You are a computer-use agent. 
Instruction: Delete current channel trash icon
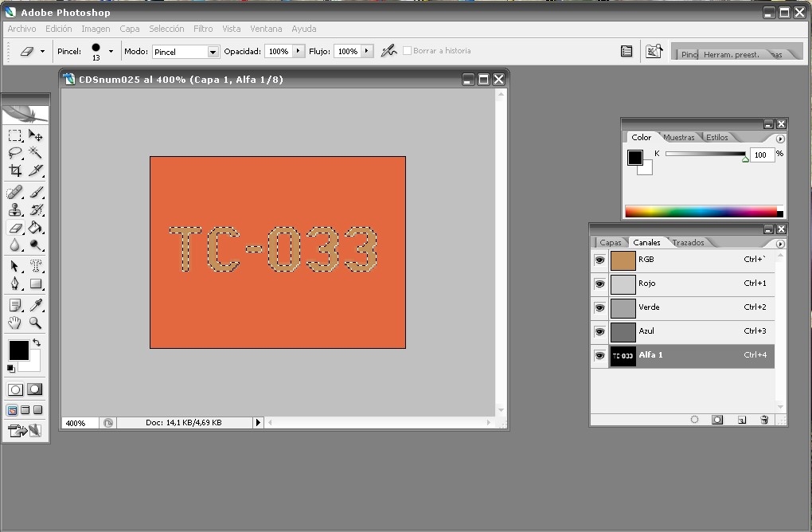[764, 420]
